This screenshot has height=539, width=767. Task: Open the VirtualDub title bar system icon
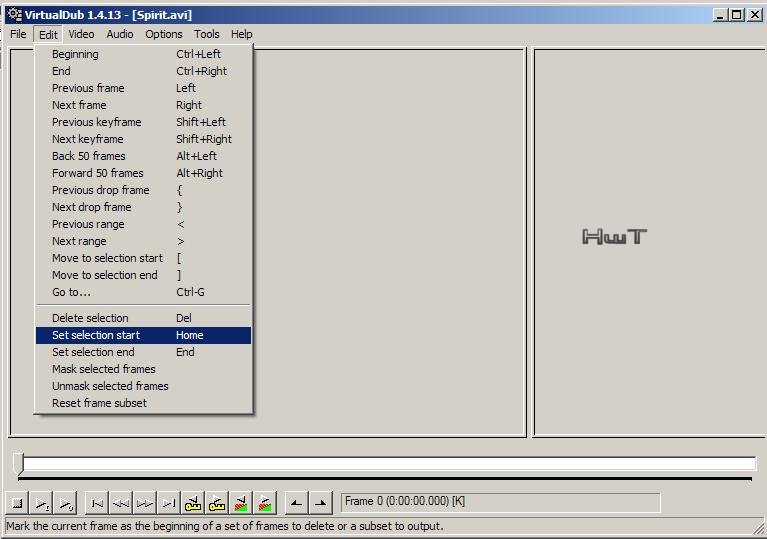coord(15,15)
